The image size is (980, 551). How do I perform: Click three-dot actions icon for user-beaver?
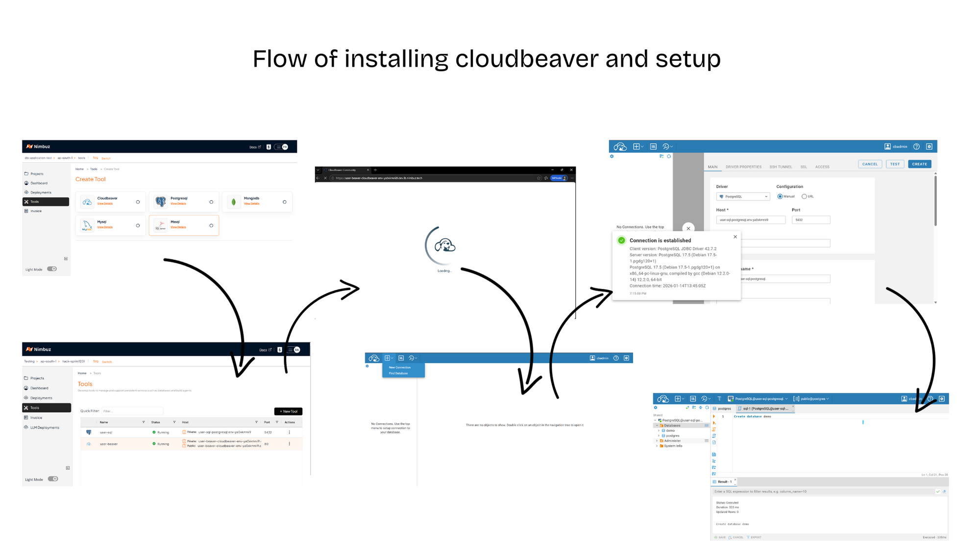[289, 444]
